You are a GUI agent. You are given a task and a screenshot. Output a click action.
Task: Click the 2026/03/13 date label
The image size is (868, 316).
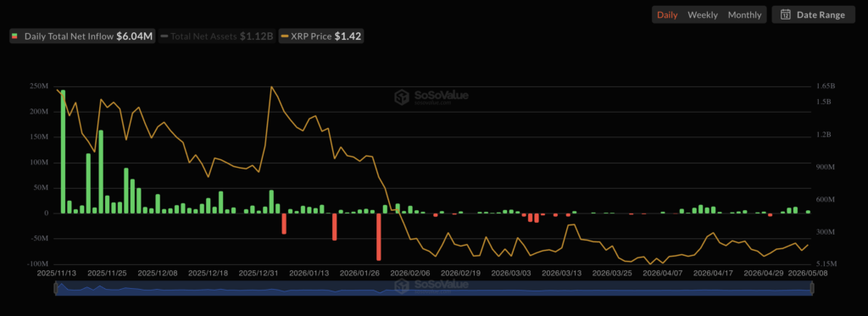pyautogui.click(x=561, y=274)
